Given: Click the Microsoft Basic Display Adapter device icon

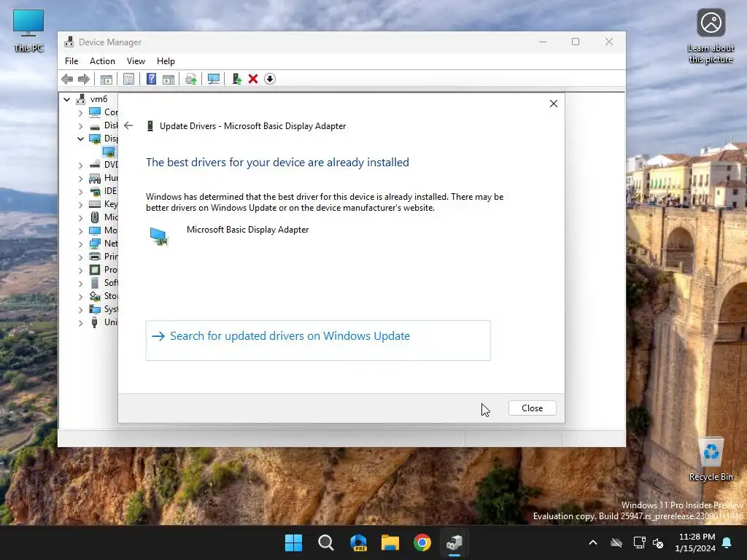Looking at the screenshot, I should click(159, 236).
